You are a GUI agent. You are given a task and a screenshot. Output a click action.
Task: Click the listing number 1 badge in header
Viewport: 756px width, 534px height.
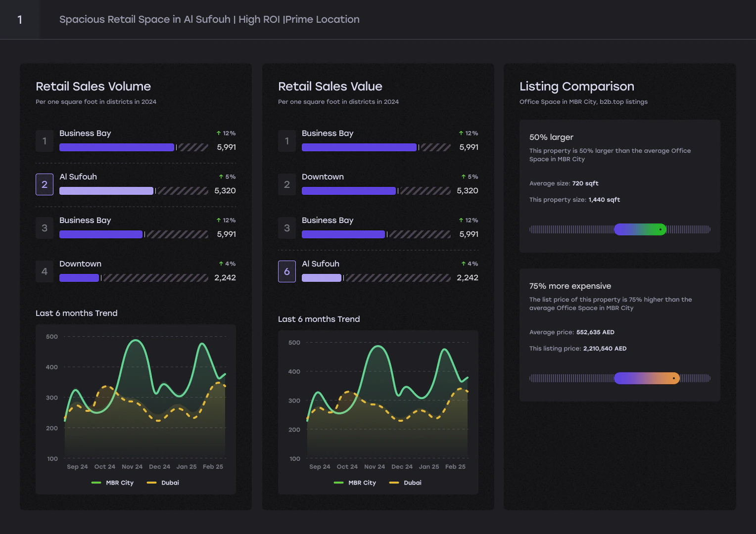tap(20, 20)
